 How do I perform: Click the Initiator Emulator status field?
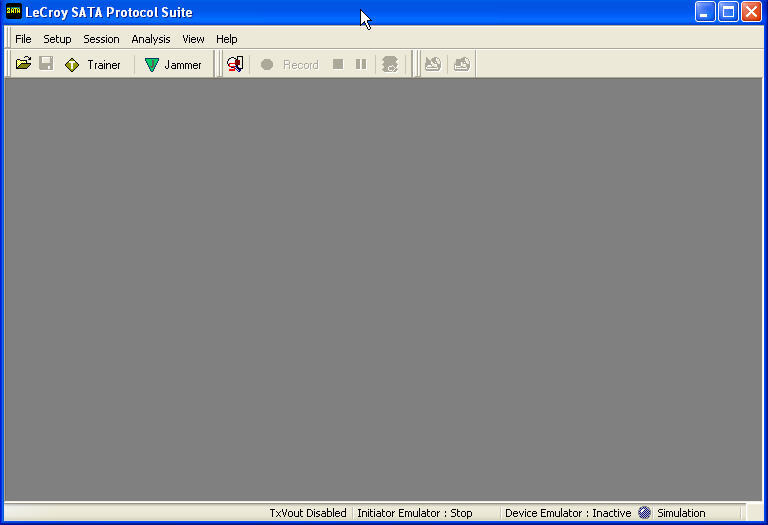tap(415, 513)
